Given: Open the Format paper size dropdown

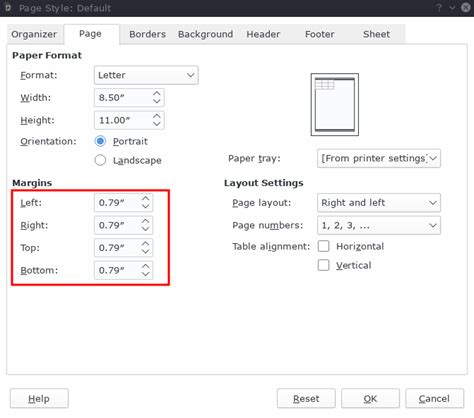Looking at the screenshot, I should point(146,75).
